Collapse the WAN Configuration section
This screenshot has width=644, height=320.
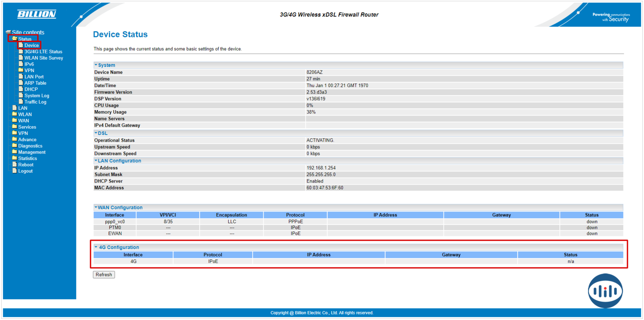click(x=96, y=208)
